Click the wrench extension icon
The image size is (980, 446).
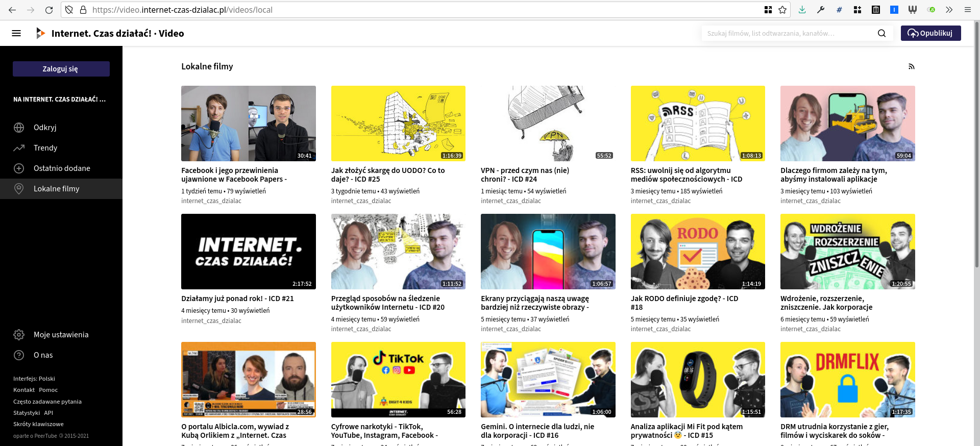pos(821,10)
